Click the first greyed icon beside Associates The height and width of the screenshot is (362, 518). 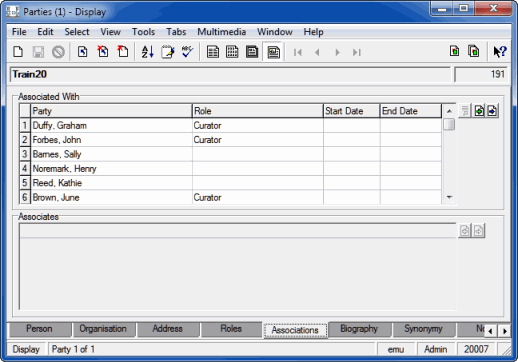pyautogui.click(x=465, y=230)
